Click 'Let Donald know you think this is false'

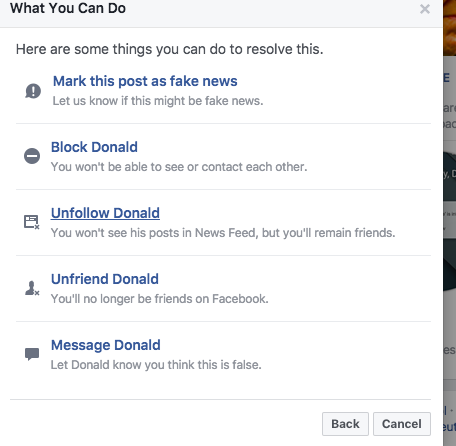point(156,365)
